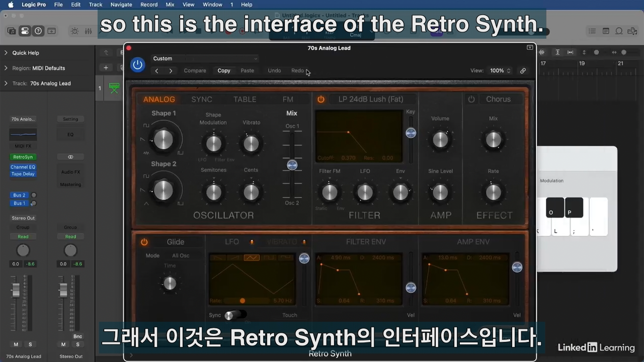Open the RetroSyn instrument slot

pos(23,157)
